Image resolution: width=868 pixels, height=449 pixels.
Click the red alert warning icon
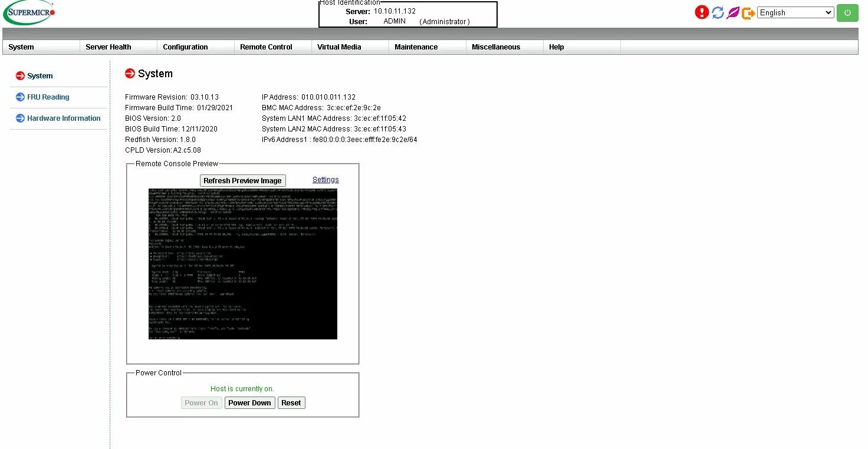click(702, 12)
